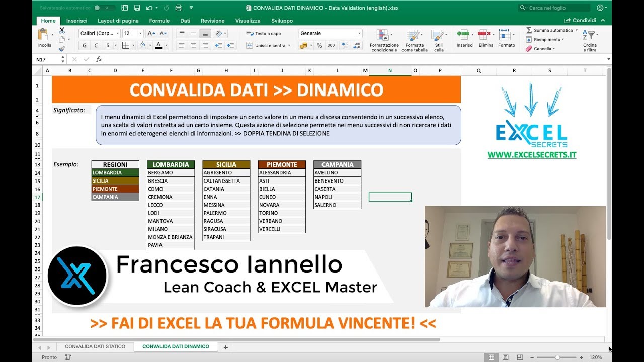Image resolution: width=644 pixels, height=362 pixels.
Task: Click the Elimina cells button
Action: 486,38
